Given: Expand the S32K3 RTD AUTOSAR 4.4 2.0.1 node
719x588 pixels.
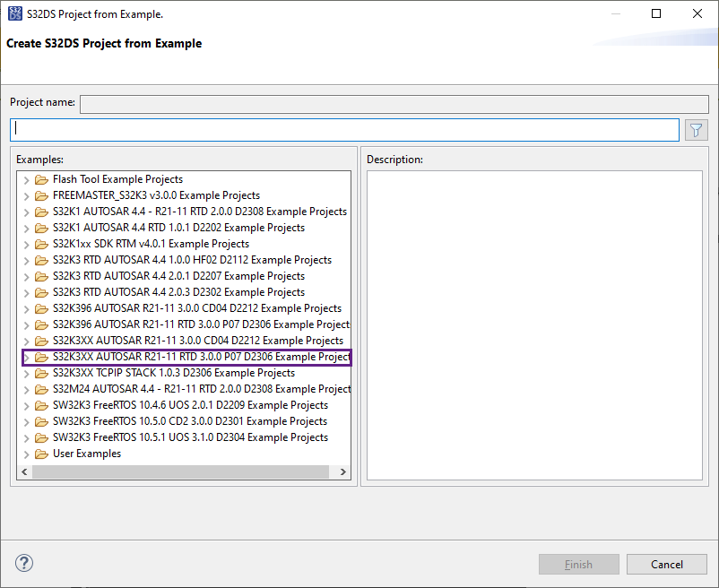Looking at the screenshot, I should tap(26, 276).
